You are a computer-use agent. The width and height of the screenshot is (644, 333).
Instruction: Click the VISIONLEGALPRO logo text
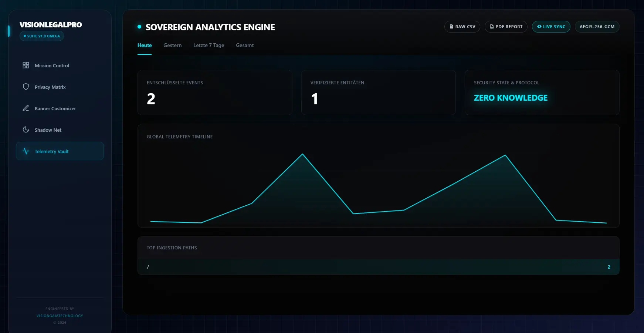pos(51,25)
